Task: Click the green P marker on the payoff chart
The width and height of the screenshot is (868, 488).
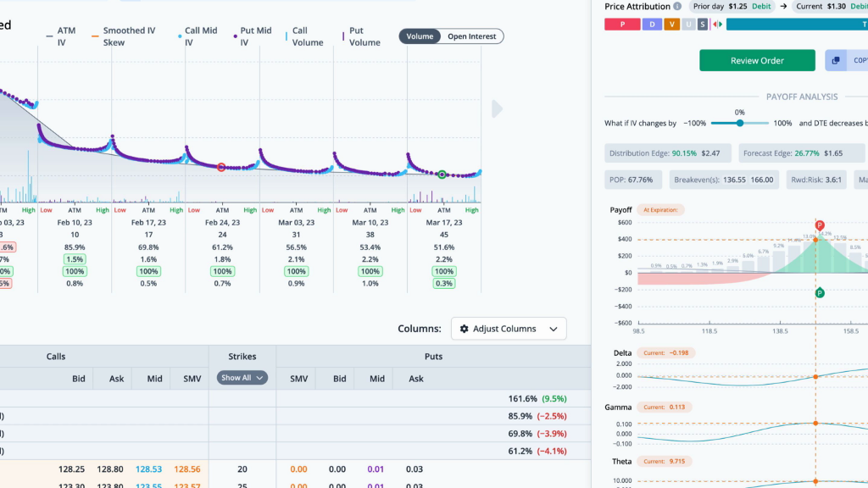Action: [820, 293]
